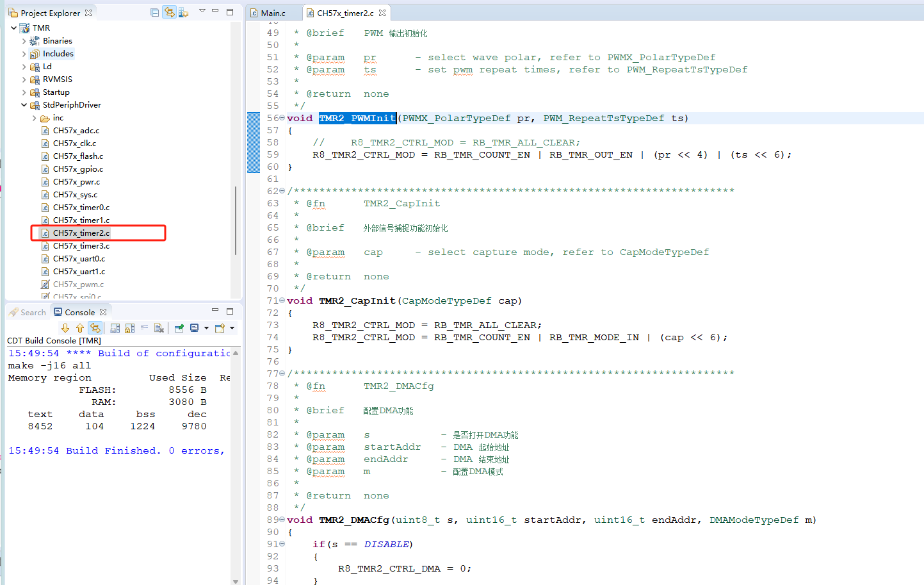Click the RVMSIS folder icon
The image size is (924, 585).
(x=35, y=79)
